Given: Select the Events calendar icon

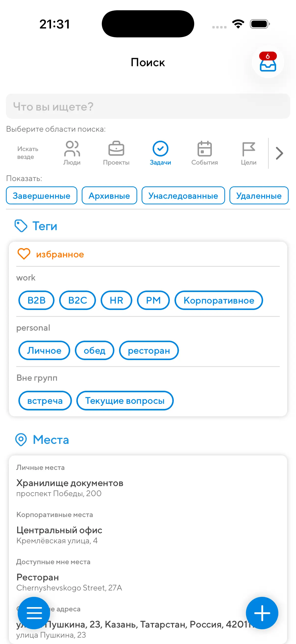Looking at the screenshot, I should [x=204, y=149].
